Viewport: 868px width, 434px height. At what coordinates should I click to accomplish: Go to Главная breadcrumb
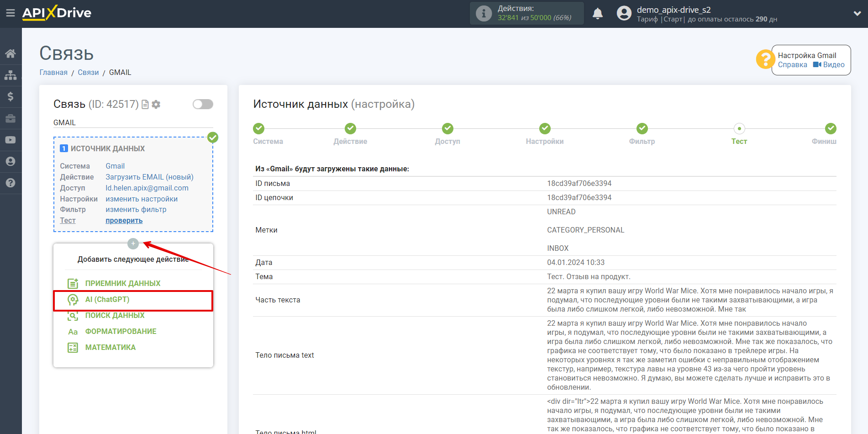click(53, 72)
